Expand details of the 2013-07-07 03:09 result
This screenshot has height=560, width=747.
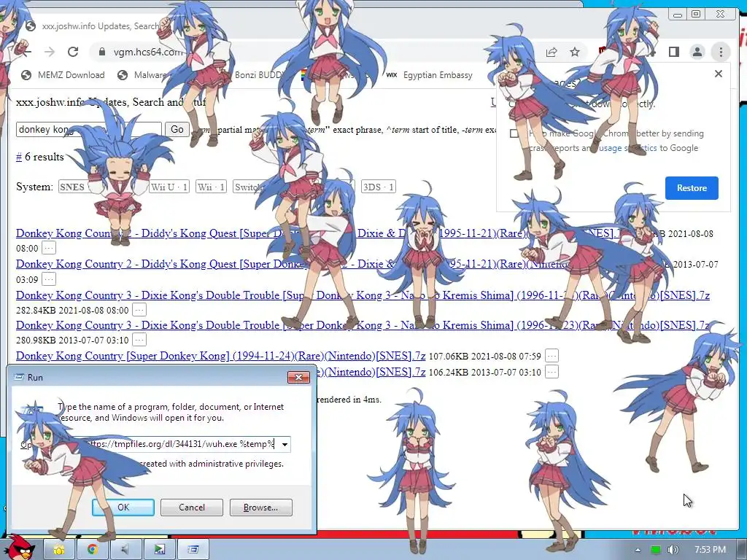[x=49, y=279]
